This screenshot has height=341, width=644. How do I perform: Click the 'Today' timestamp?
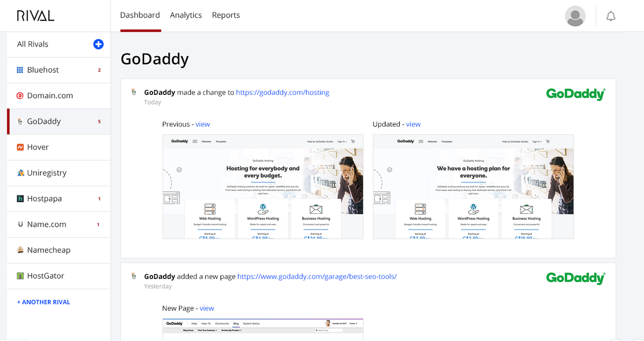pos(152,102)
